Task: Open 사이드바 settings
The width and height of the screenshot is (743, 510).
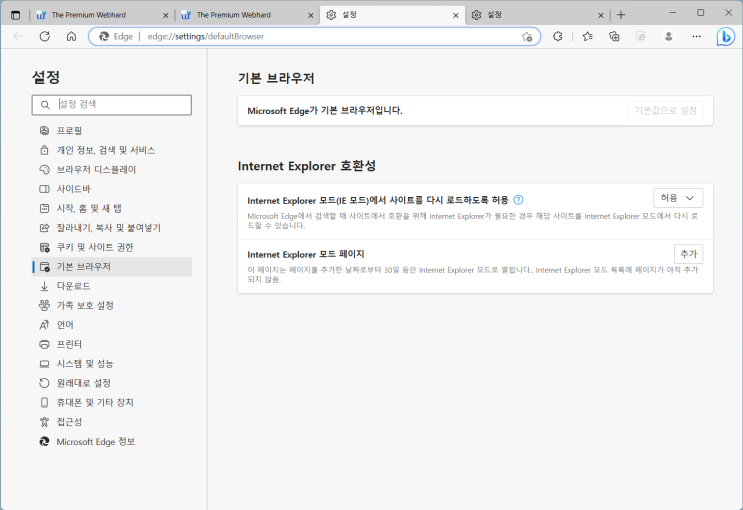Action: [112, 189]
